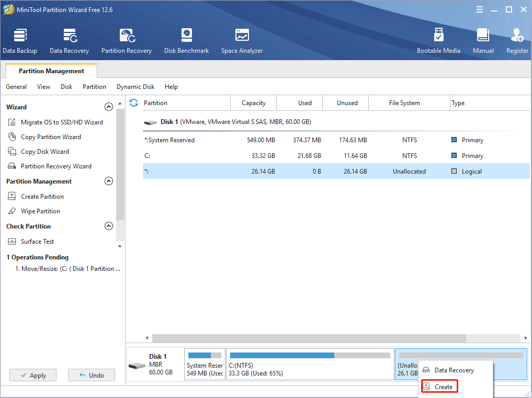This screenshot has height=398, width=532.
Task: Click the sidebar scroll-down arrow
Action: pos(120,246)
